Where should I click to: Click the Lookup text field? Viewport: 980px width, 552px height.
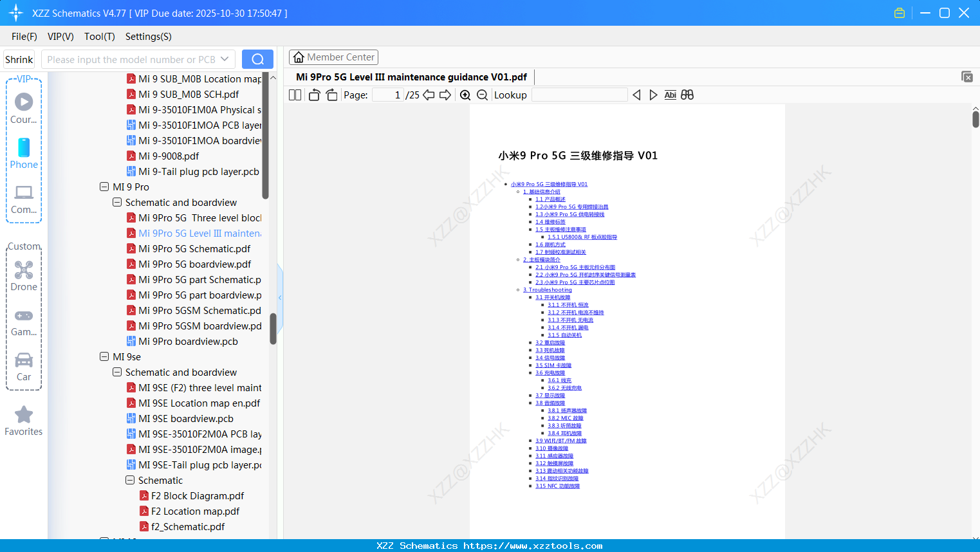pyautogui.click(x=579, y=95)
